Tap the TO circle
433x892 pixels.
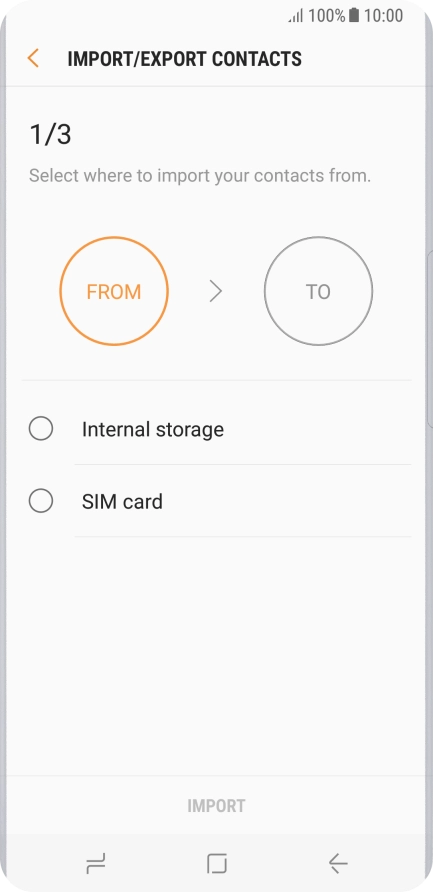click(x=319, y=291)
